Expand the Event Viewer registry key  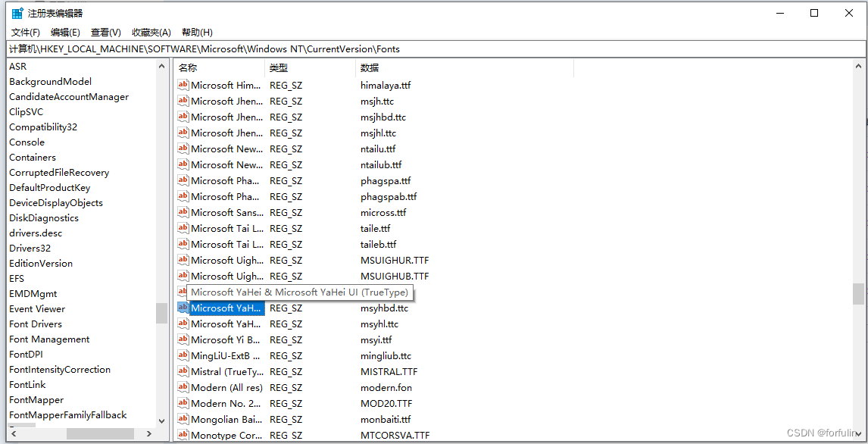click(37, 308)
